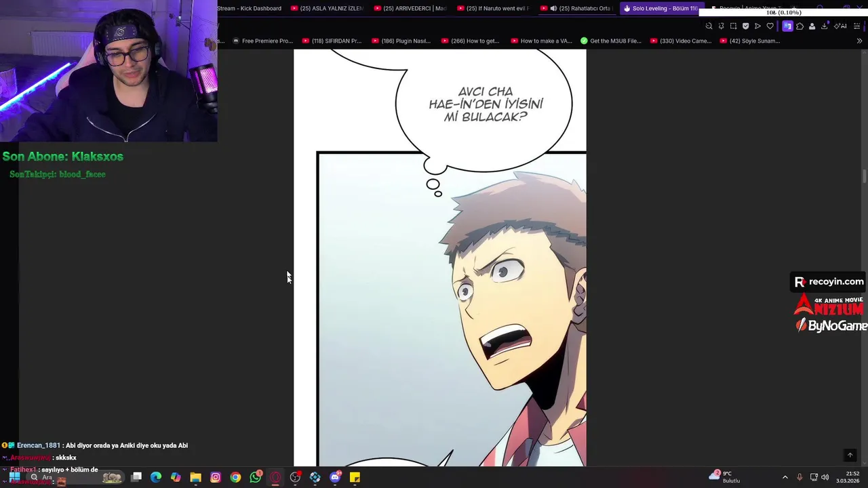This screenshot has width=868, height=488.
Task: Open the (266) How to get... bookmark
Action: coord(470,41)
